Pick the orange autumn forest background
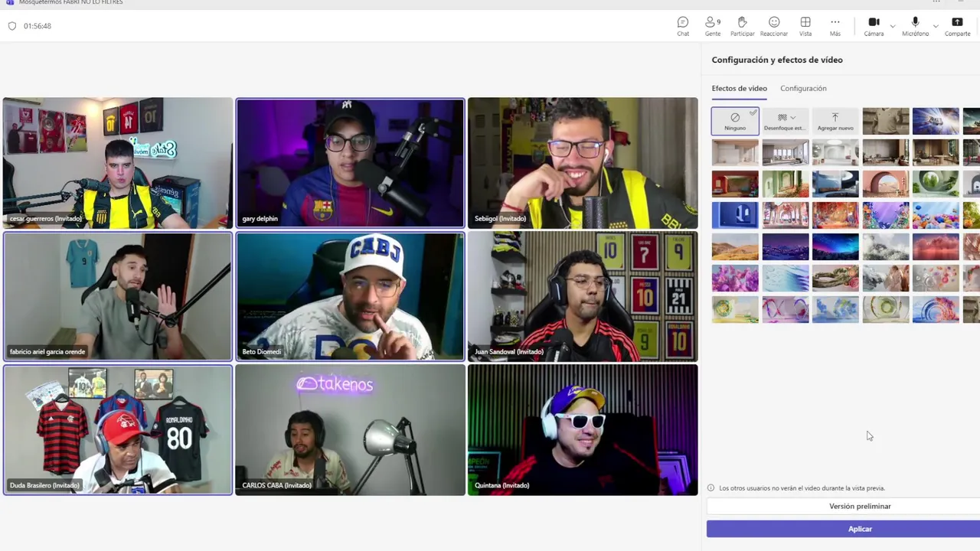 pyautogui.click(x=835, y=215)
